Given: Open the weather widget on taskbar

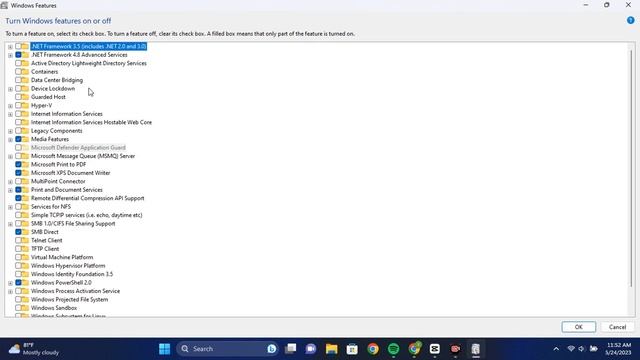Looking at the screenshot, I should pos(34,349).
